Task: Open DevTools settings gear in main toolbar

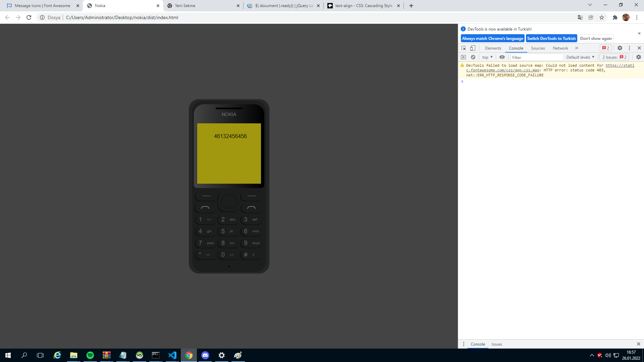Action: coord(620,48)
